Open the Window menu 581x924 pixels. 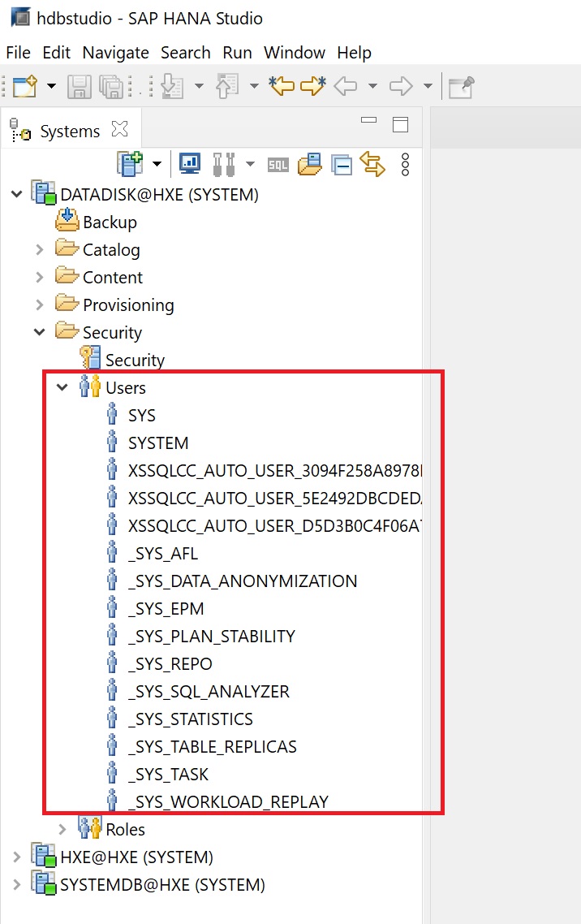294,53
